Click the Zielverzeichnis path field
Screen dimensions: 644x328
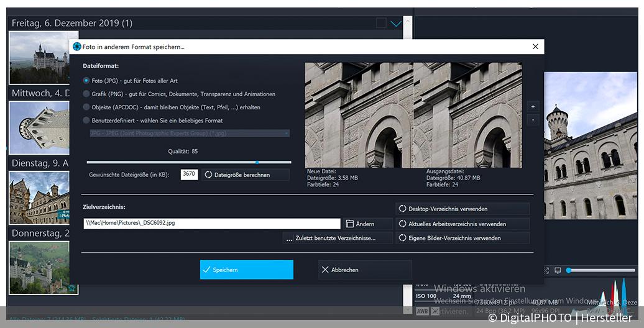[x=212, y=223]
